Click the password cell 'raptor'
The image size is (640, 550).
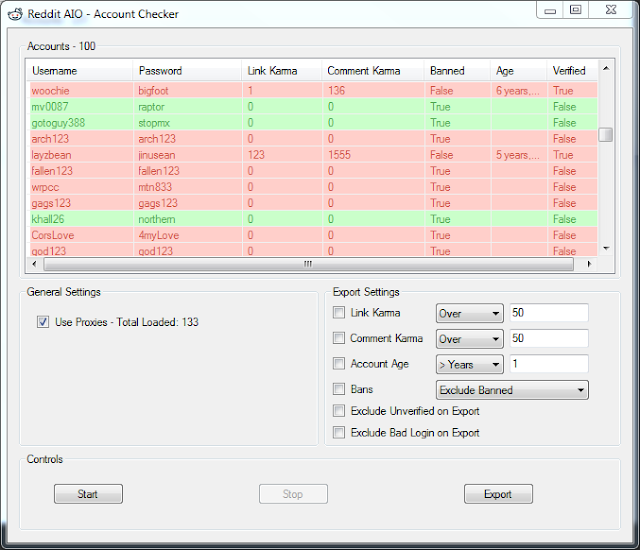tap(187, 106)
